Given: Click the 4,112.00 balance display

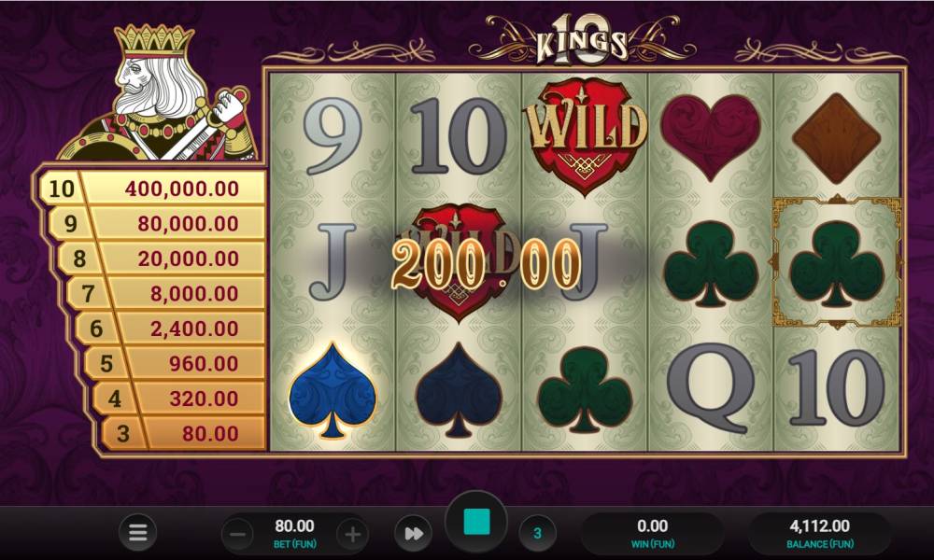Looking at the screenshot, I should click(x=820, y=533).
